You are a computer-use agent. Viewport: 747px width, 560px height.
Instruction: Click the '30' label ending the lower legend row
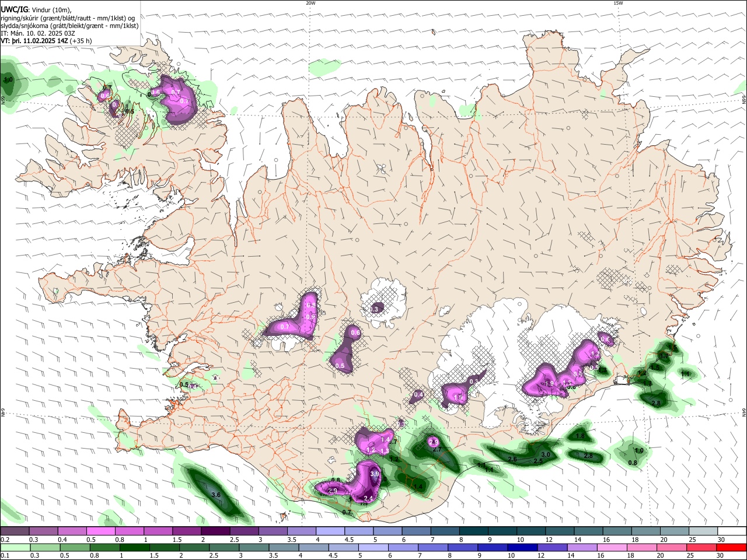pos(721,555)
